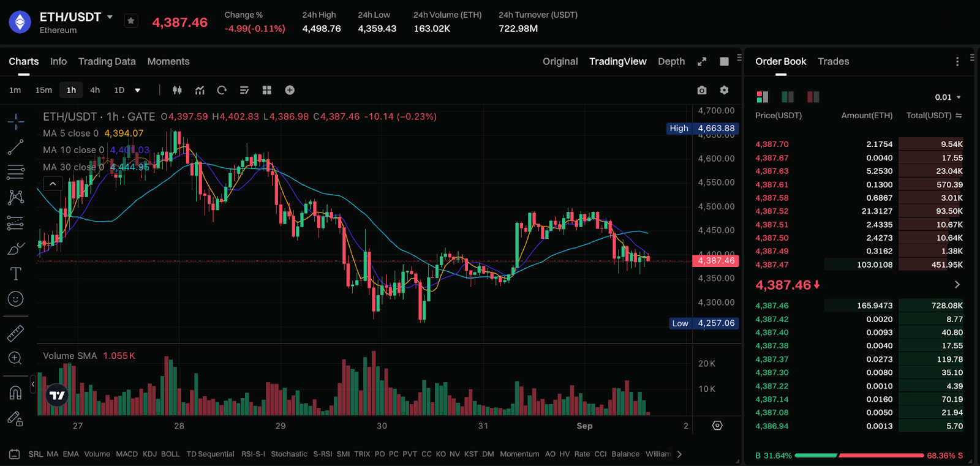
Task: Open the 0.01 price precision dropdown
Action: click(x=948, y=97)
